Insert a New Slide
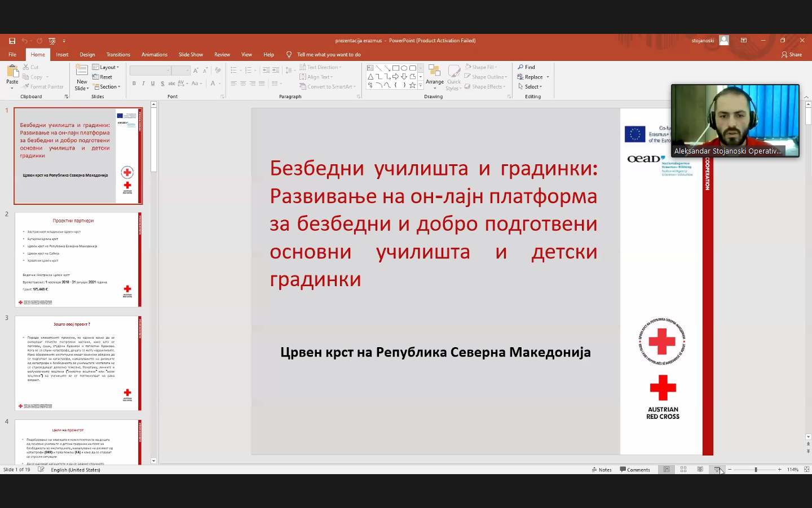 [x=82, y=77]
